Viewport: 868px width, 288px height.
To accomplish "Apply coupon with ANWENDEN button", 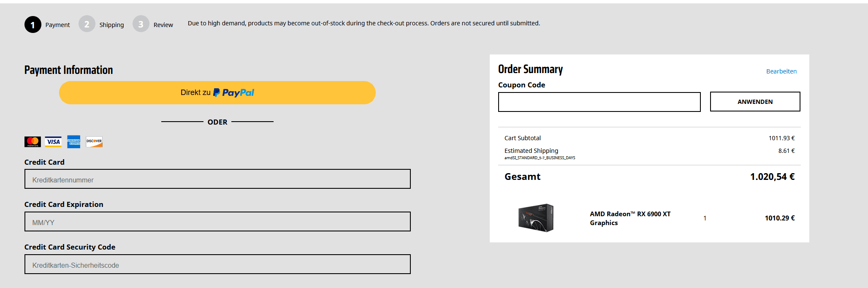I will tap(755, 102).
